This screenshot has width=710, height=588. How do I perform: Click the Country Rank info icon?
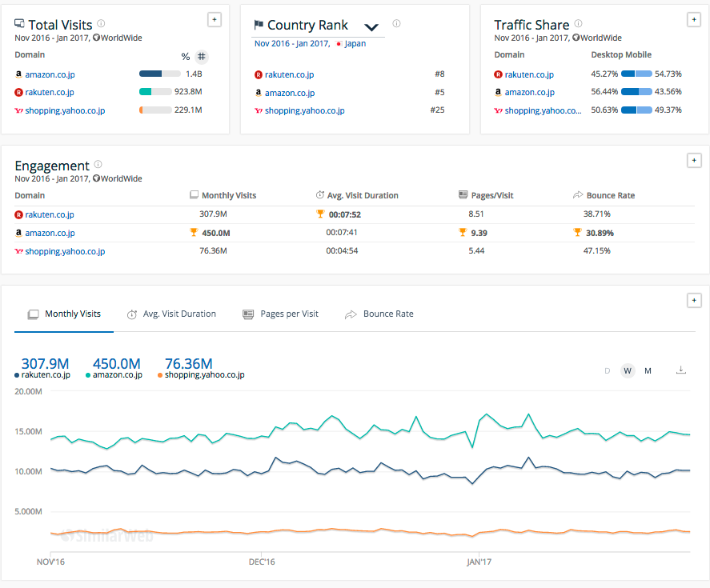[396, 23]
